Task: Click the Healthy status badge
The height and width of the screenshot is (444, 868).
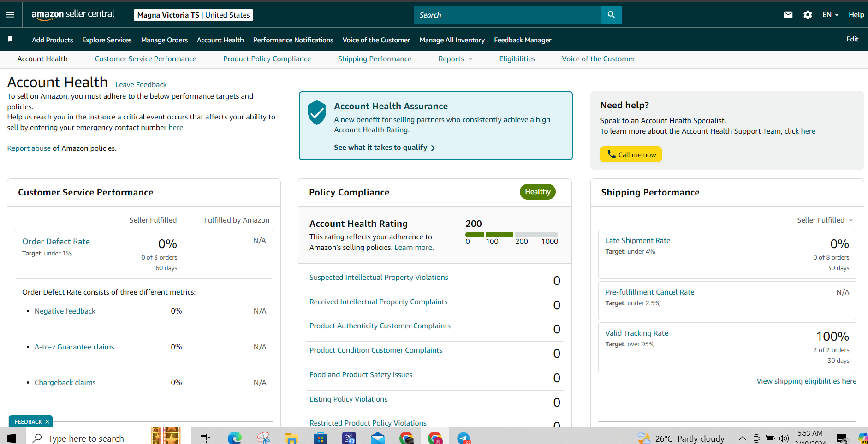Action: point(538,192)
